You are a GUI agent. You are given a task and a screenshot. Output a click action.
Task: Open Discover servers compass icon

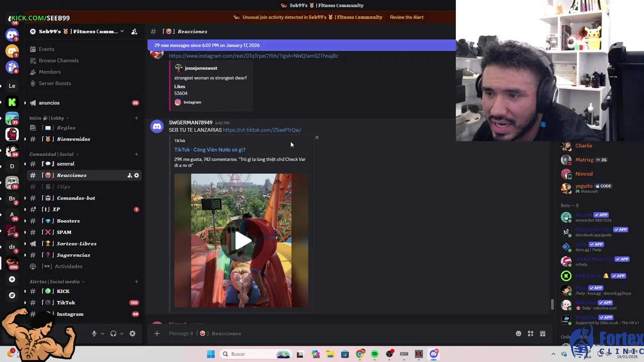click(x=12, y=295)
